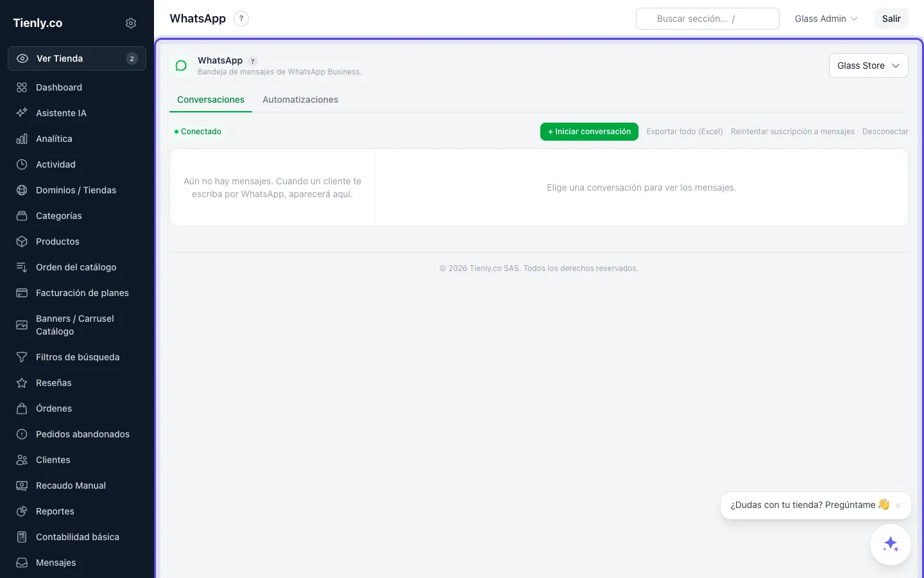This screenshot has width=924, height=578.
Task: Open the floating AI assistant sparkle button
Action: click(x=891, y=545)
